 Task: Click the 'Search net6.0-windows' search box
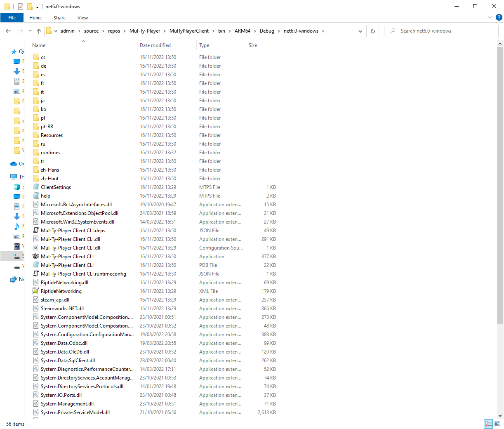coord(441,31)
